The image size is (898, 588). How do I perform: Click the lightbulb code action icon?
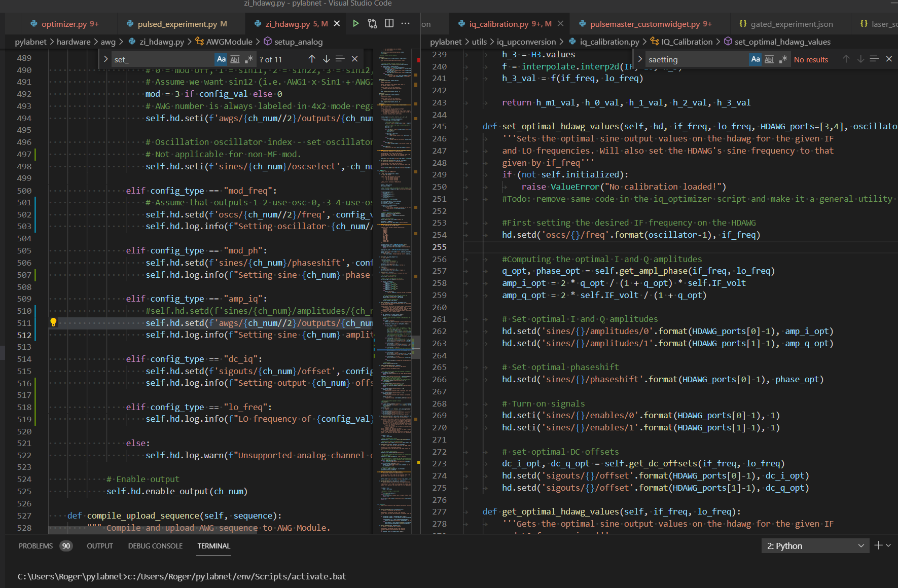click(53, 322)
